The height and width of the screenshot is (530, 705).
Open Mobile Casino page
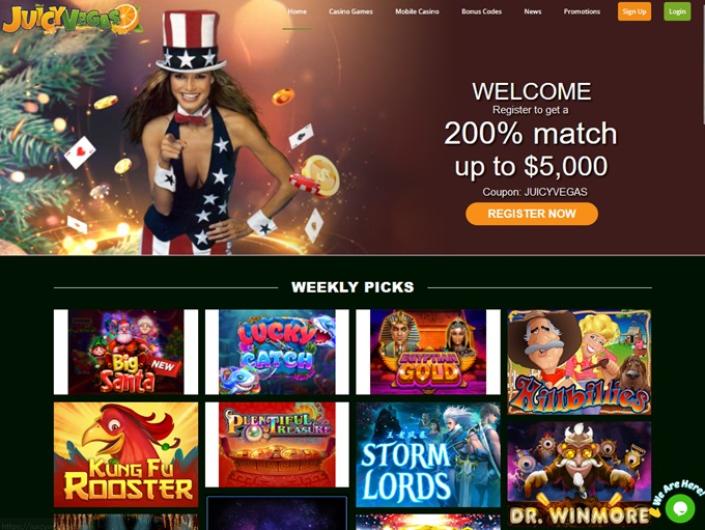coord(417,12)
